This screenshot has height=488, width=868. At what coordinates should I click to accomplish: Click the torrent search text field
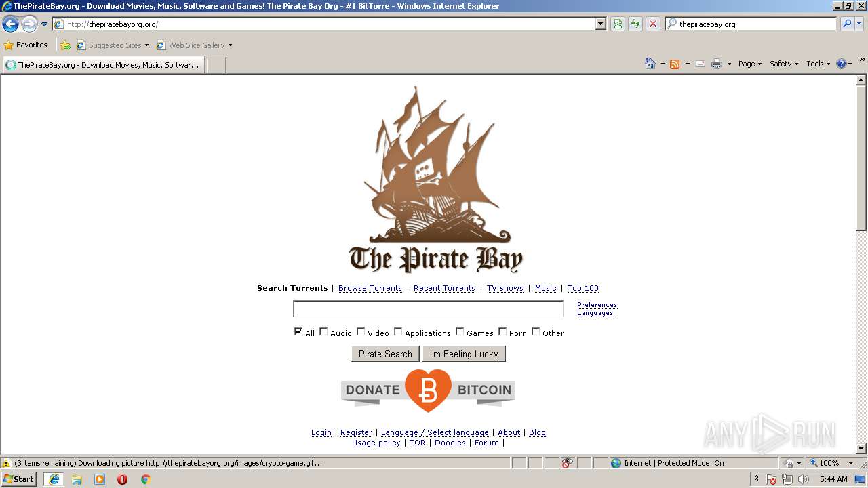pyautogui.click(x=428, y=309)
